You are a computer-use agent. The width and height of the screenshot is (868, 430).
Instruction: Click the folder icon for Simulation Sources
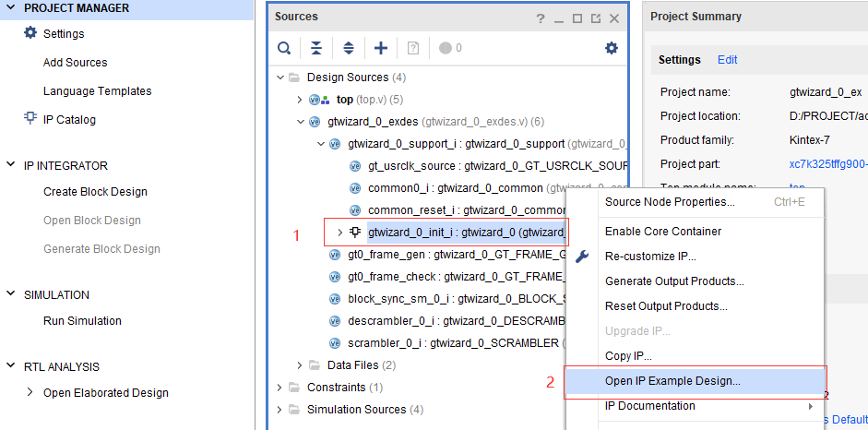tap(294, 410)
